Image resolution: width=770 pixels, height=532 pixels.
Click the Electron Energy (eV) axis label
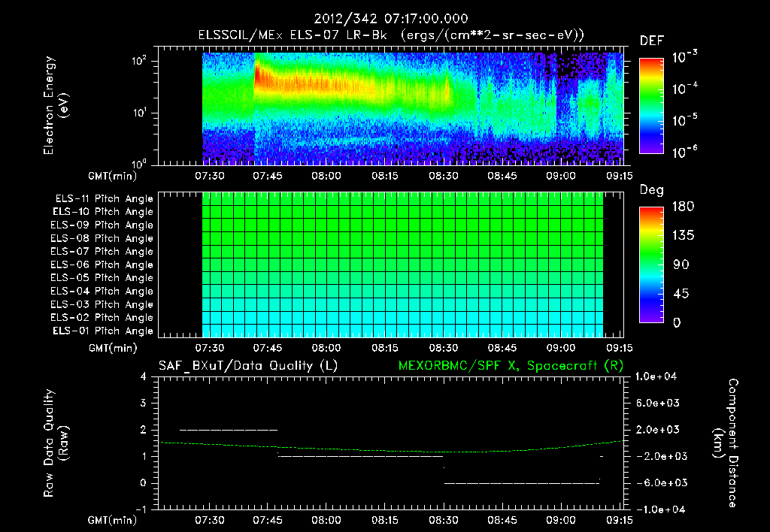[56, 105]
